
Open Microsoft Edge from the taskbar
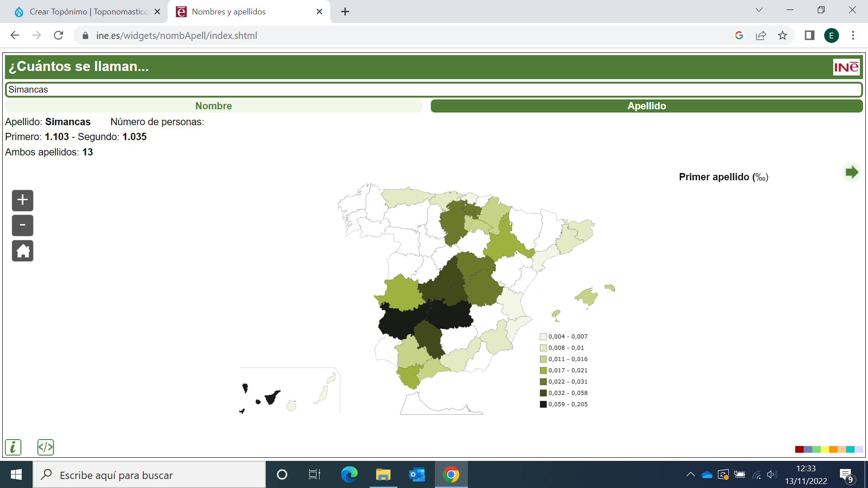click(349, 474)
